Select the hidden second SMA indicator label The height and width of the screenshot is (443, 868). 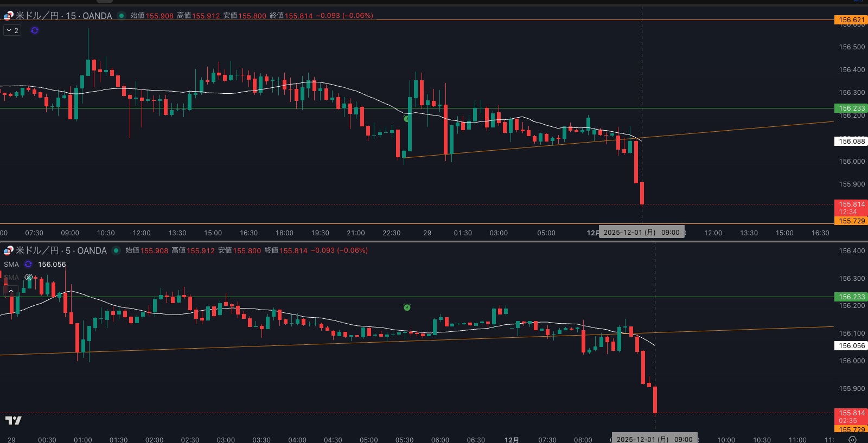point(11,278)
